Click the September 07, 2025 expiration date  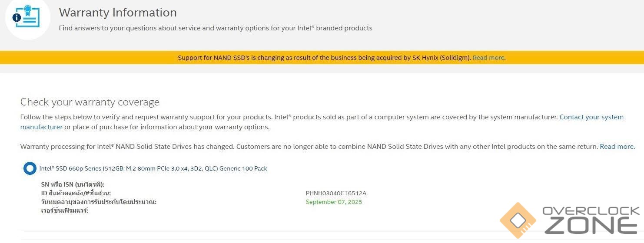pyautogui.click(x=334, y=202)
